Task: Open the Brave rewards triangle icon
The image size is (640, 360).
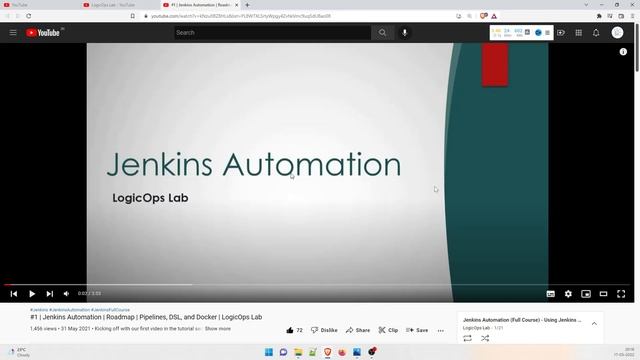Action: click(494, 16)
